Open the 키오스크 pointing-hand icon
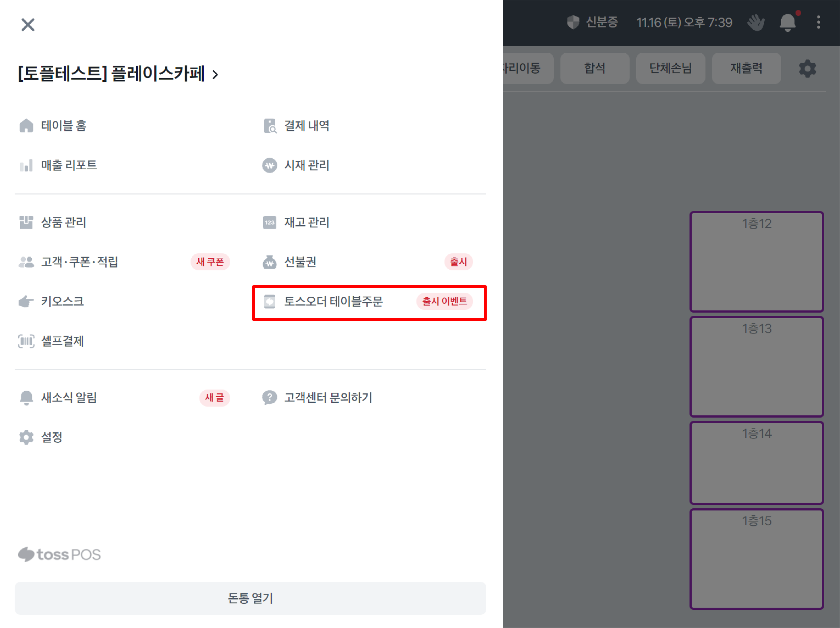The width and height of the screenshot is (840, 628). (x=26, y=302)
